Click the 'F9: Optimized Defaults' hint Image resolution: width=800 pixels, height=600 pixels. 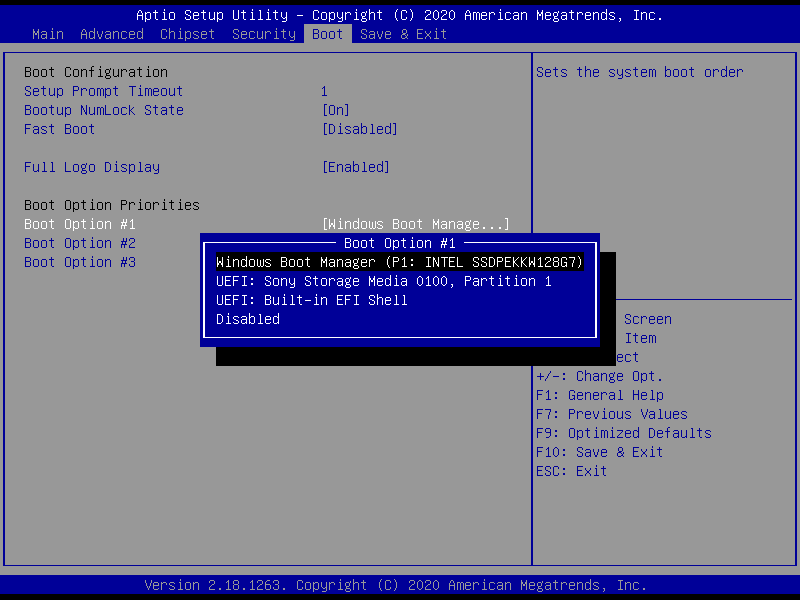point(623,433)
